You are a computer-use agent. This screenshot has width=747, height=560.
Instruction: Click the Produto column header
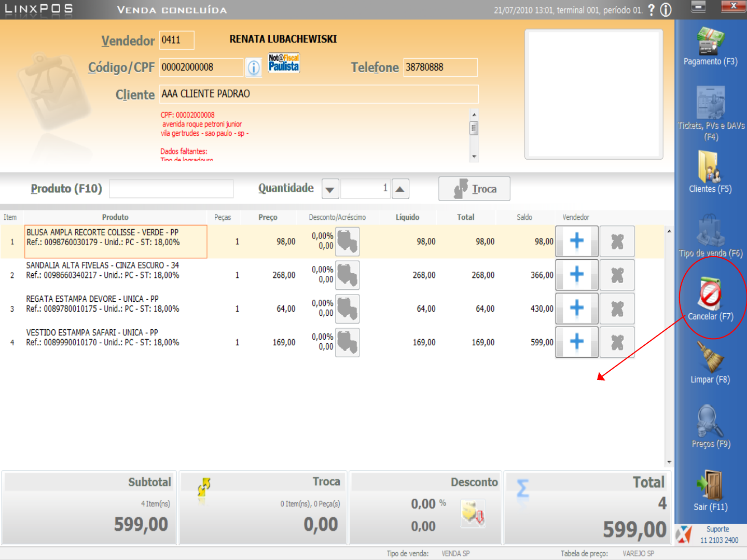tap(115, 217)
